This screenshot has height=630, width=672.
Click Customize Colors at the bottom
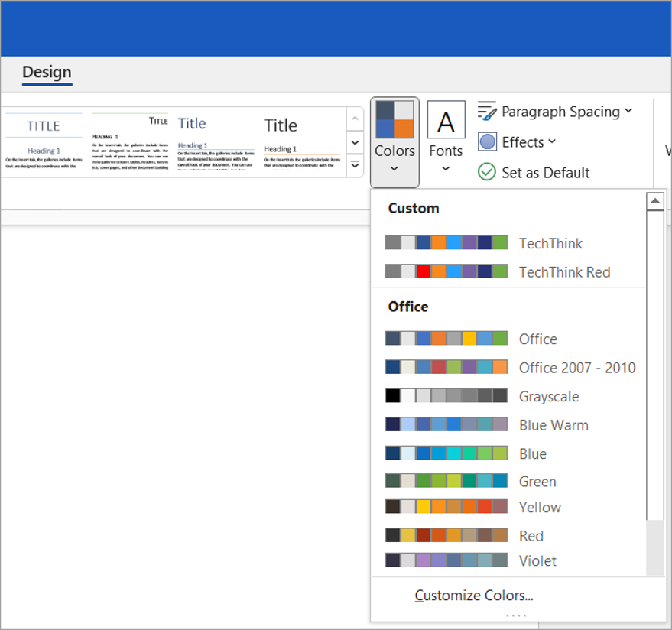click(473, 595)
